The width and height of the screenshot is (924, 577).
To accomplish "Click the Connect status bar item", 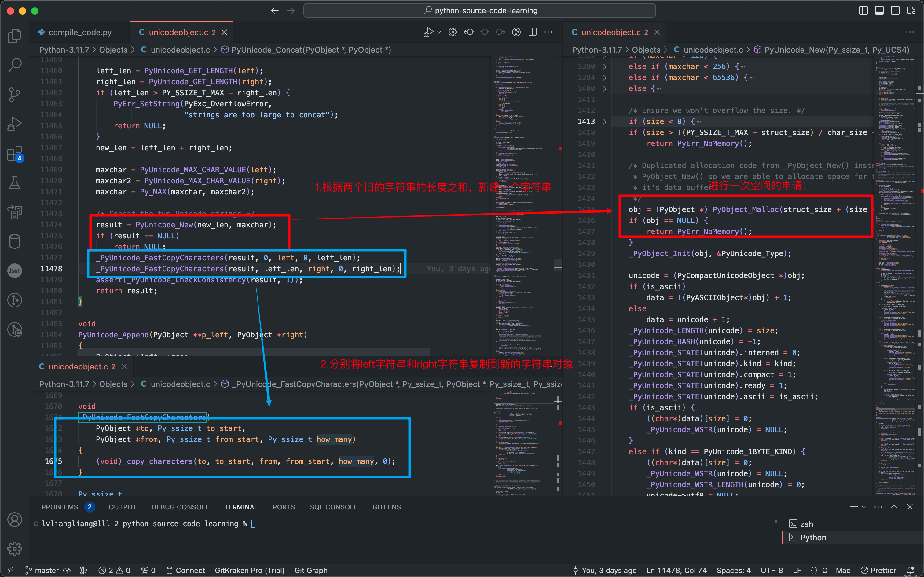I will pyautogui.click(x=186, y=571).
